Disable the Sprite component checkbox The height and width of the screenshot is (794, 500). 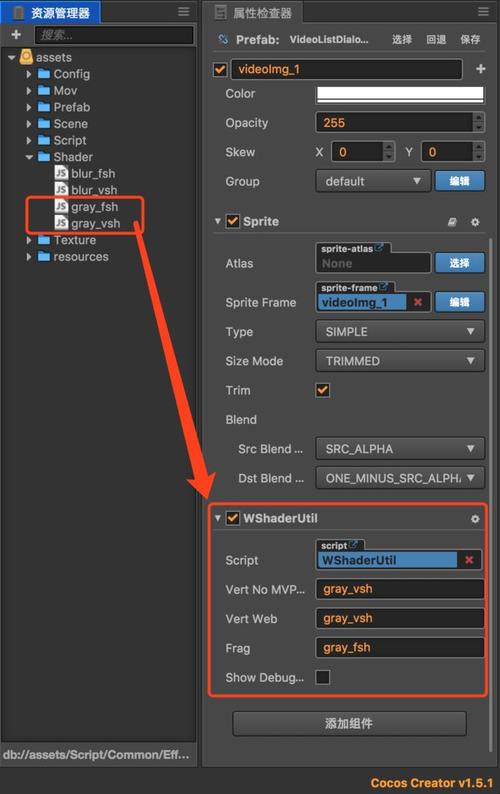pos(233,221)
